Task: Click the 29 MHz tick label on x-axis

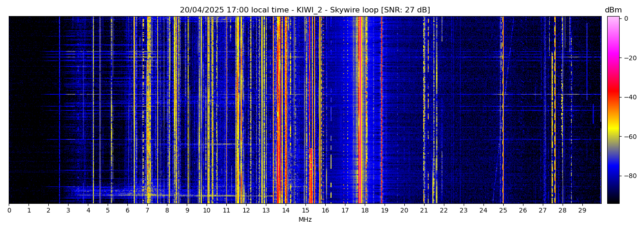Action: (582, 210)
